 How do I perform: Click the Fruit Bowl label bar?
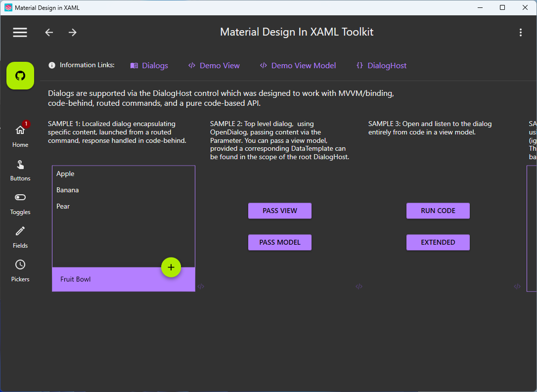coord(124,279)
